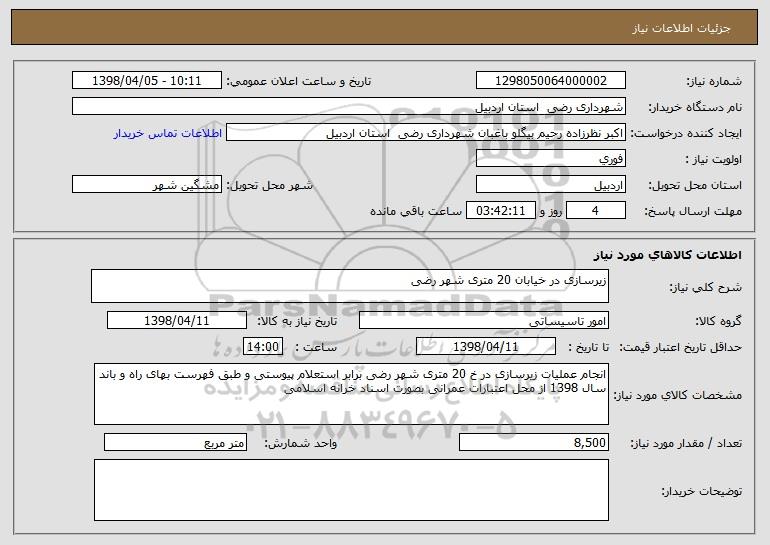Select the item specifications text area

[351, 394]
